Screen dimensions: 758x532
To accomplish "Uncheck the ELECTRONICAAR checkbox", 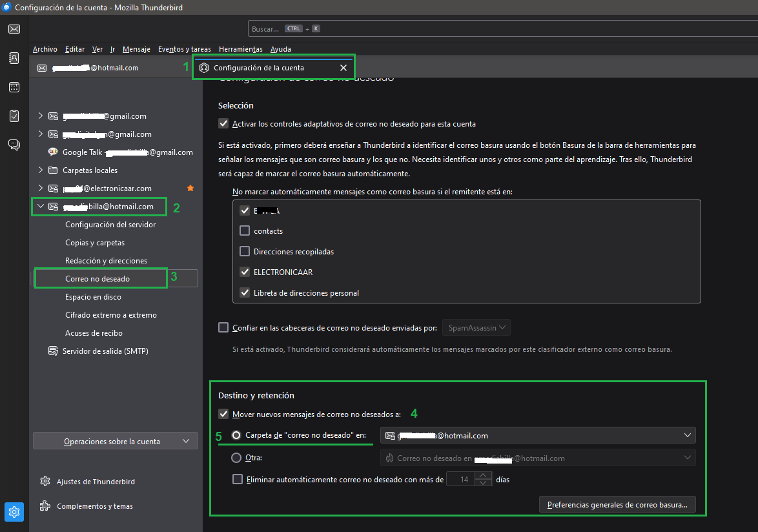I will point(245,272).
